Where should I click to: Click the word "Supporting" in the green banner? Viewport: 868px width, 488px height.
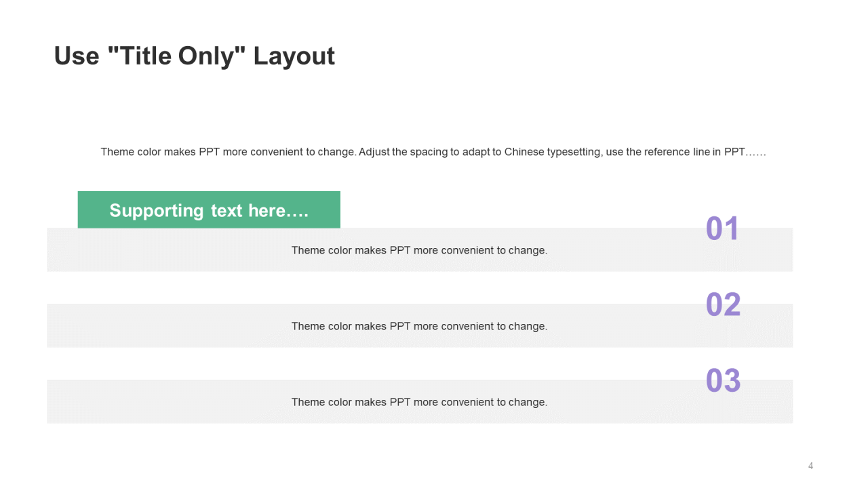pyautogui.click(x=157, y=211)
